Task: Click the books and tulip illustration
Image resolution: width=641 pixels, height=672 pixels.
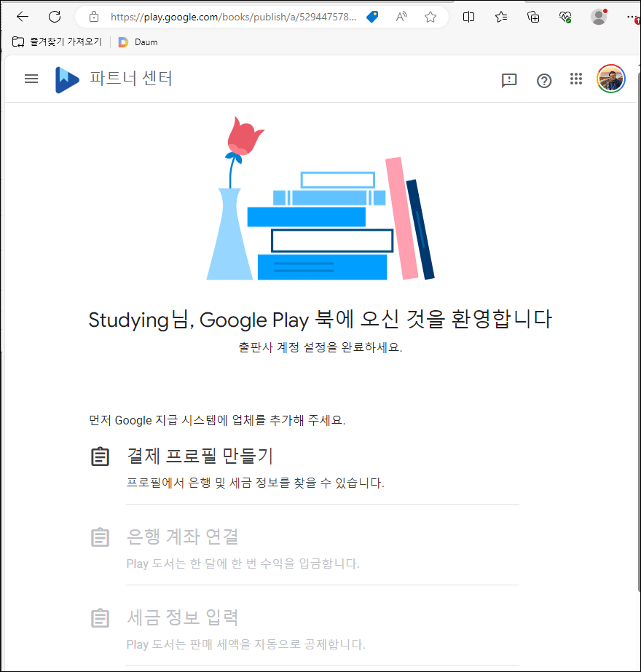Action: coord(320,199)
